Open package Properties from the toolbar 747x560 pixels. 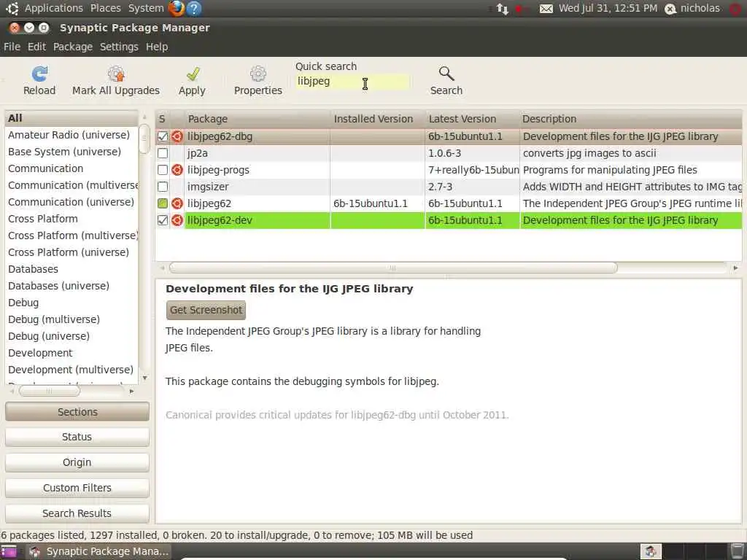click(258, 74)
